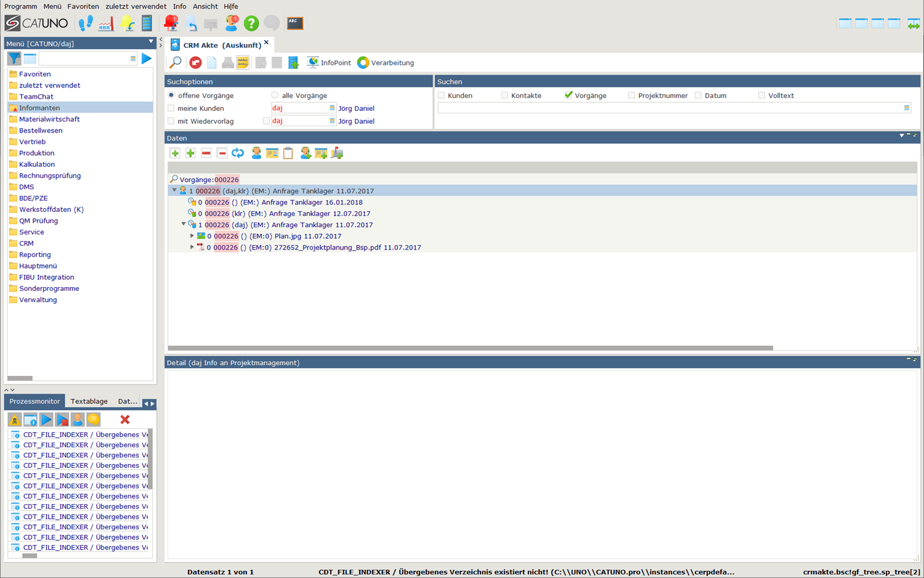
Task: Tick the 'Volltext' checkbox
Action: (x=761, y=96)
